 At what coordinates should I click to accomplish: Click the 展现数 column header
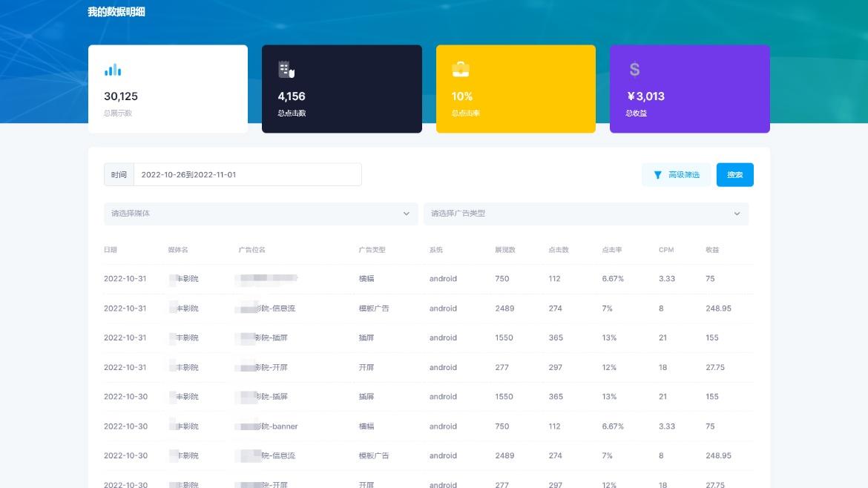[505, 250]
